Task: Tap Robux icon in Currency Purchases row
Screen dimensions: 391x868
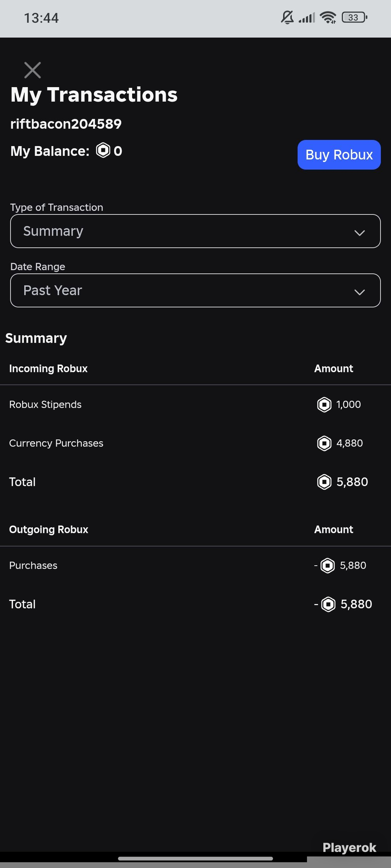Action: click(324, 443)
